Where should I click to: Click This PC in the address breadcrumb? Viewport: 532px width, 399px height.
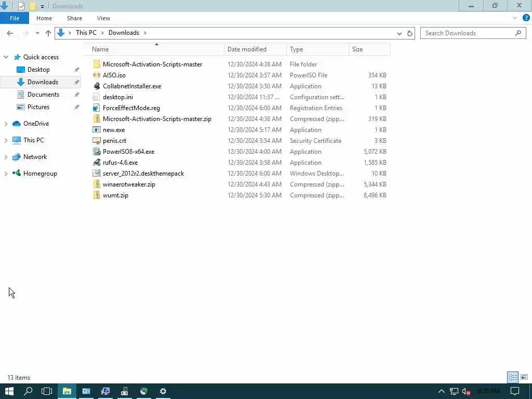pyautogui.click(x=86, y=33)
